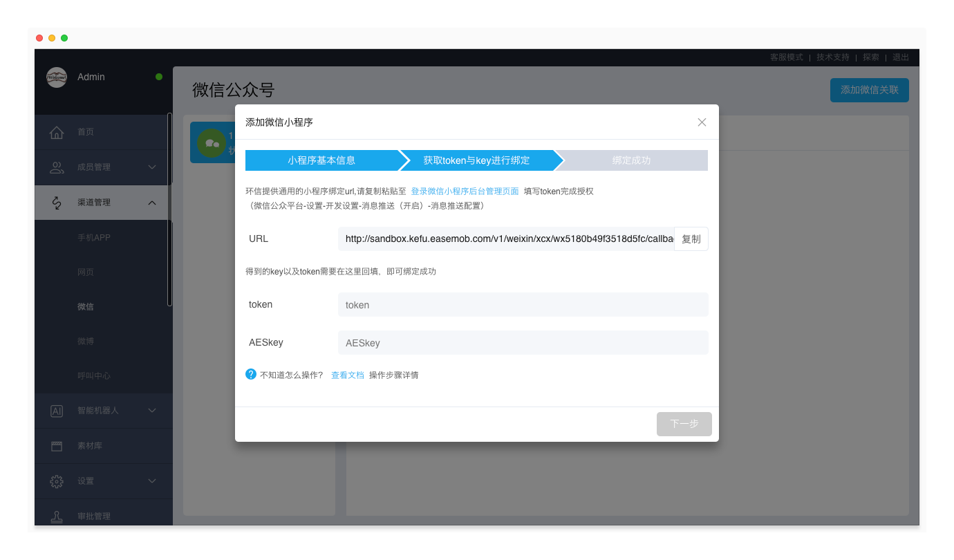Click the green online status dot

click(x=159, y=77)
